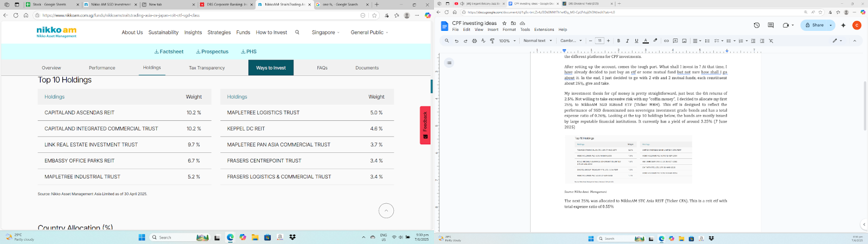
Task: Click the font size field showing 11
Action: click(x=599, y=41)
